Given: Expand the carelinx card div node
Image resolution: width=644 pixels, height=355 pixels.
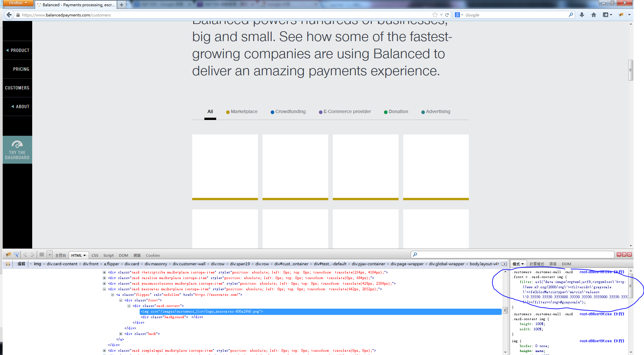Looking at the screenshot, I should point(104,278).
